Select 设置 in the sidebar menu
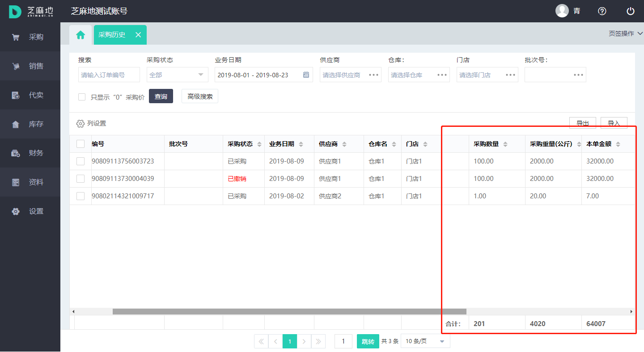The image size is (644, 352). [x=30, y=211]
